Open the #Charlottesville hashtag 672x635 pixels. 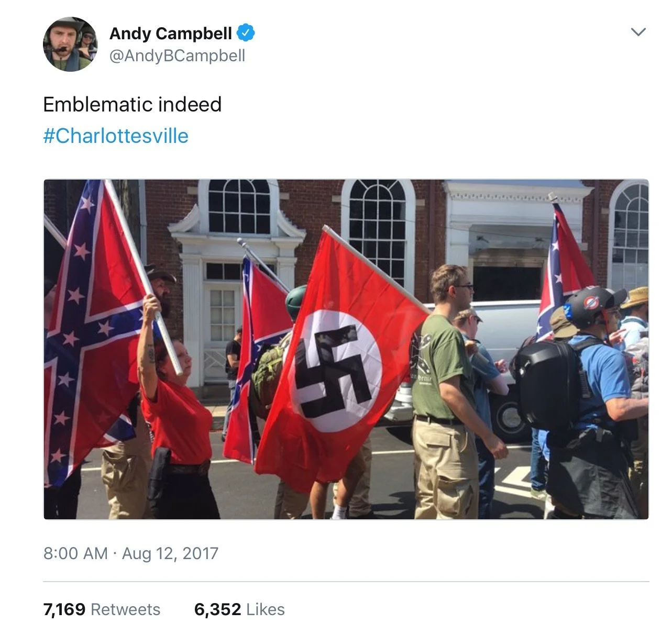[x=116, y=136]
